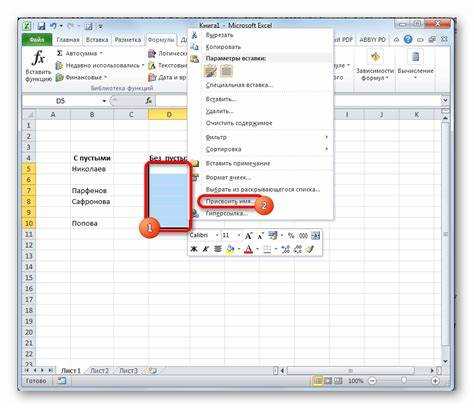Open Недавно использовались functions list

[x=100, y=65]
